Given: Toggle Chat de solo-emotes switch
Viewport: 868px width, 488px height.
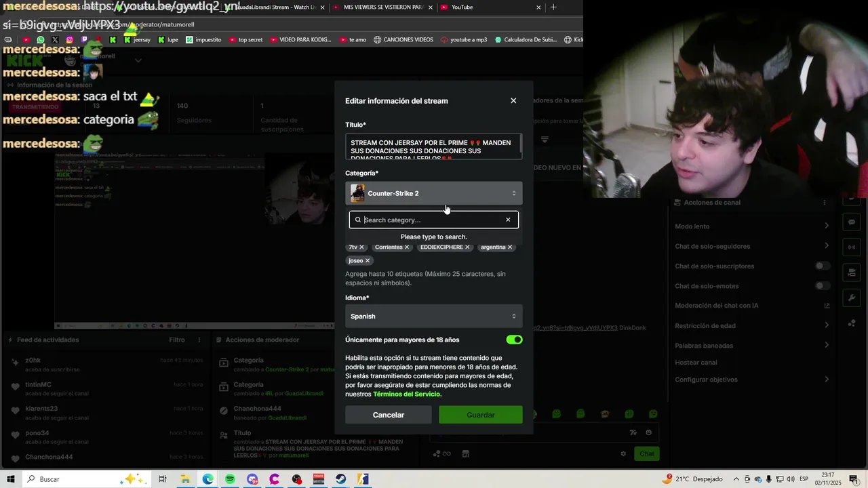Looking at the screenshot, I should pos(823,286).
